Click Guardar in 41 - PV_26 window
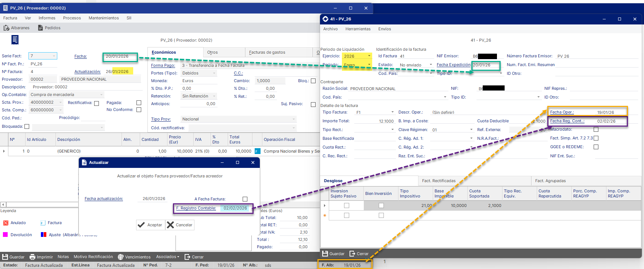644x269 pixels. [x=333, y=254]
